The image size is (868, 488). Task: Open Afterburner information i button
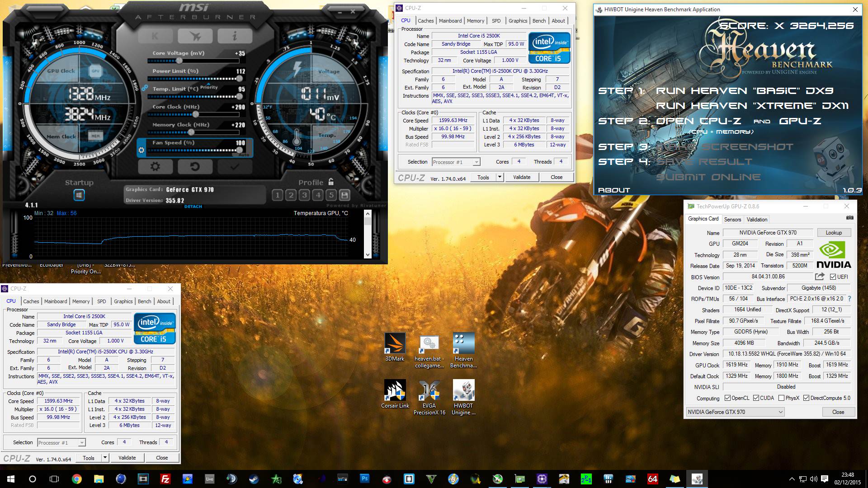[235, 36]
